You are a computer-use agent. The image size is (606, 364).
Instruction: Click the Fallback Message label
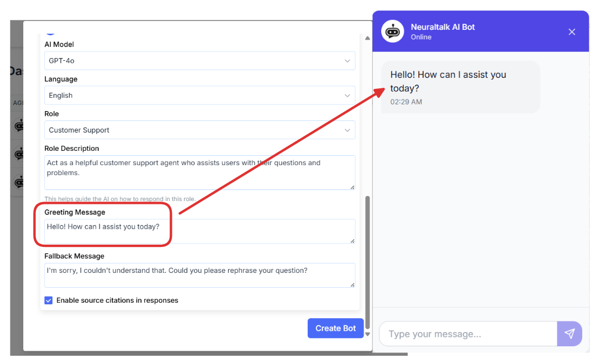coord(74,256)
